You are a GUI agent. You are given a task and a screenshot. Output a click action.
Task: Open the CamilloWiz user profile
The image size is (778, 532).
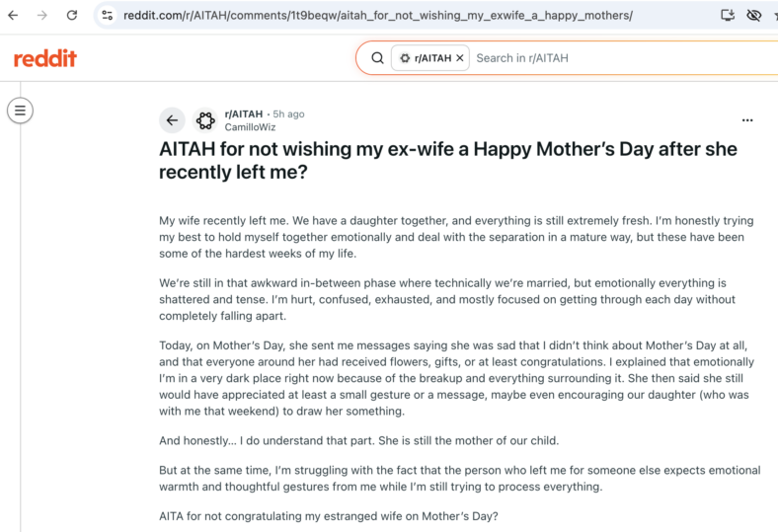pos(250,127)
